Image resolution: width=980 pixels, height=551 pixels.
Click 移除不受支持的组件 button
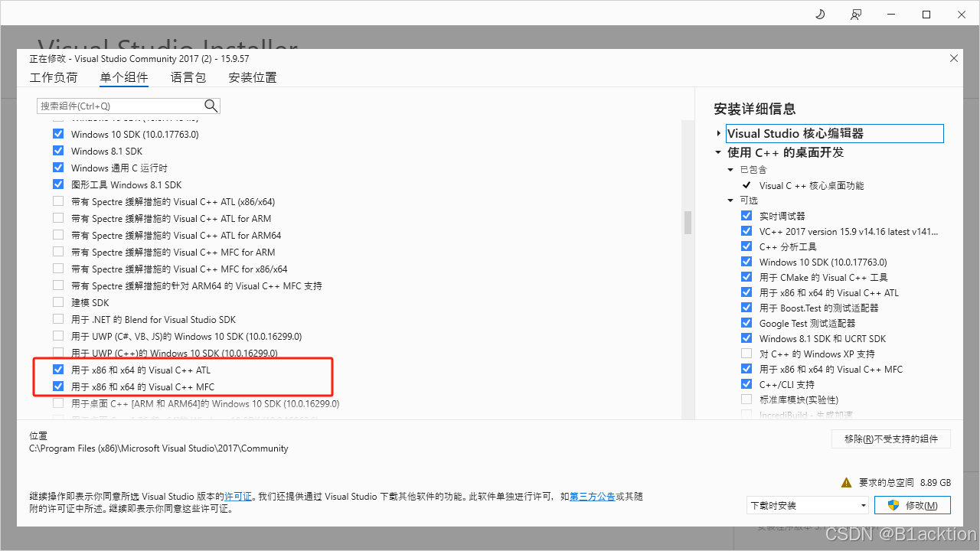(x=891, y=439)
